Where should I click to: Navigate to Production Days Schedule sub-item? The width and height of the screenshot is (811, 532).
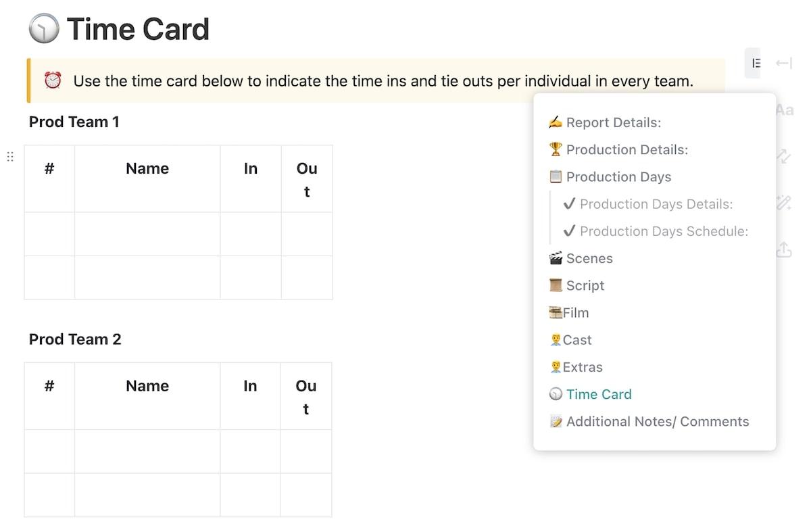coord(664,231)
